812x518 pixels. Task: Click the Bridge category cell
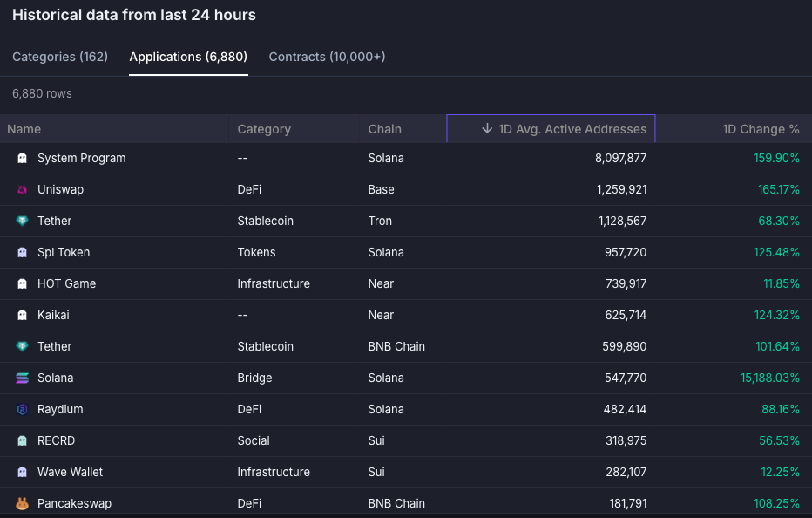click(x=254, y=378)
